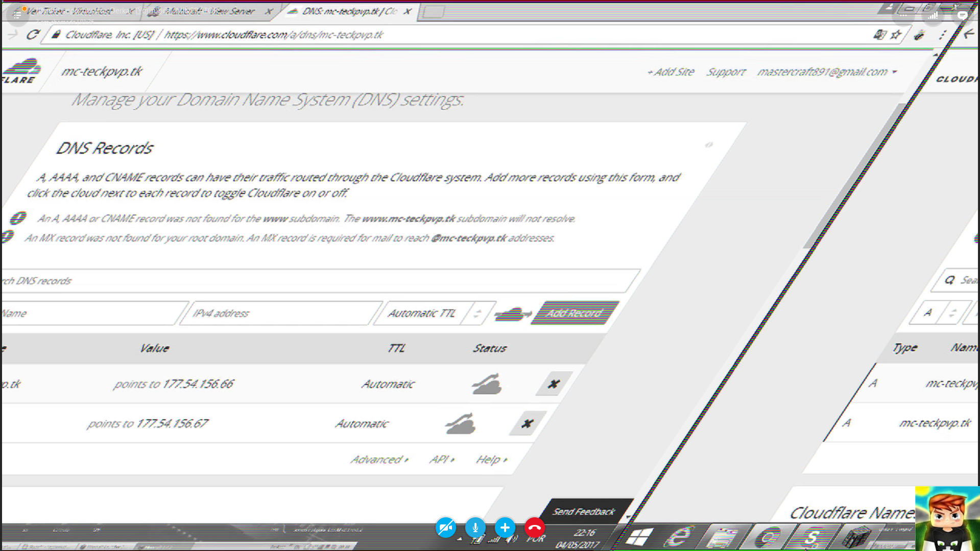The width and height of the screenshot is (980, 551).
Task: Click the caller avatar thumbnail
Action: [x=947, y=518]
